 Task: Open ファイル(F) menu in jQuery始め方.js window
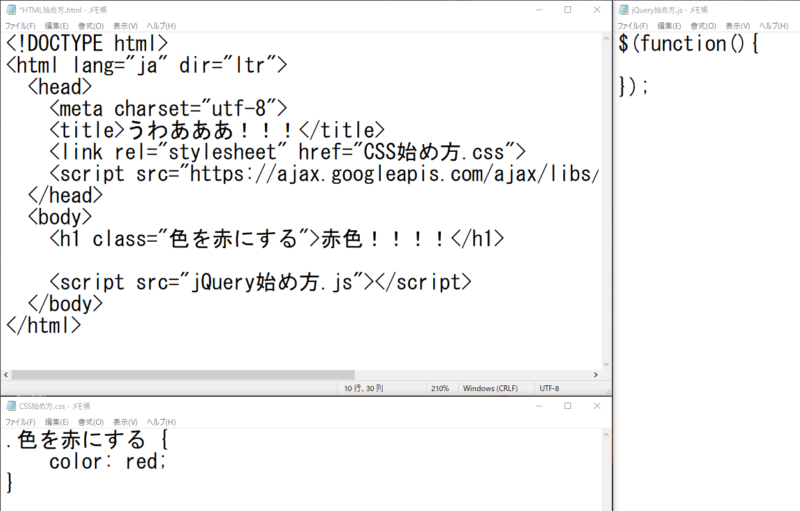click(633, 25)
